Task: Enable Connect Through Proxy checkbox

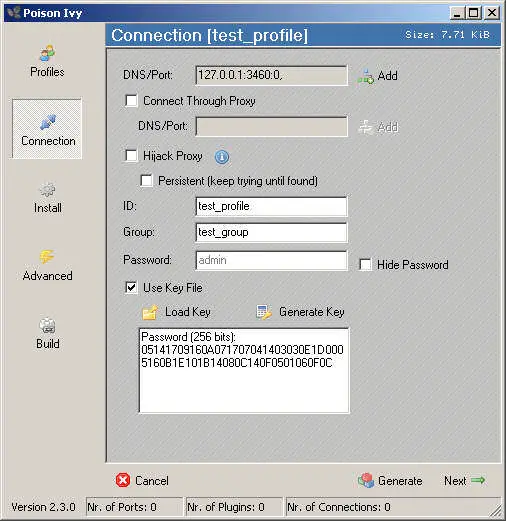Action: click(x=131, y=101)
